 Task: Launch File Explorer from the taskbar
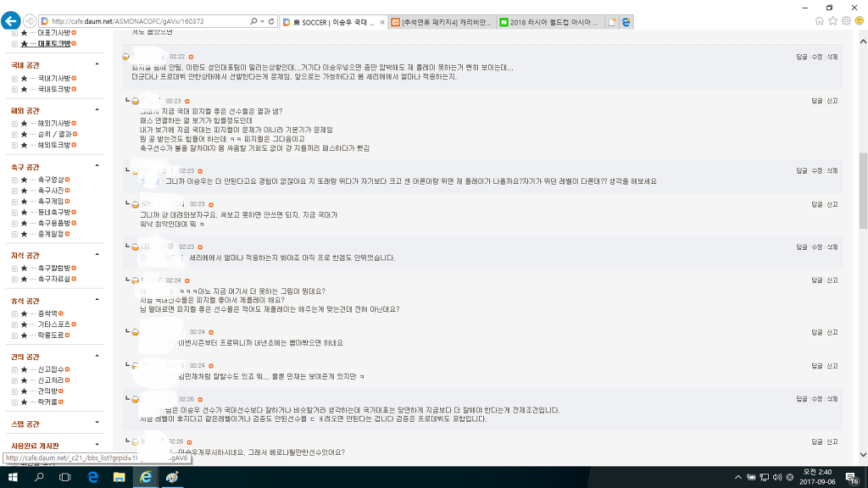119,477
